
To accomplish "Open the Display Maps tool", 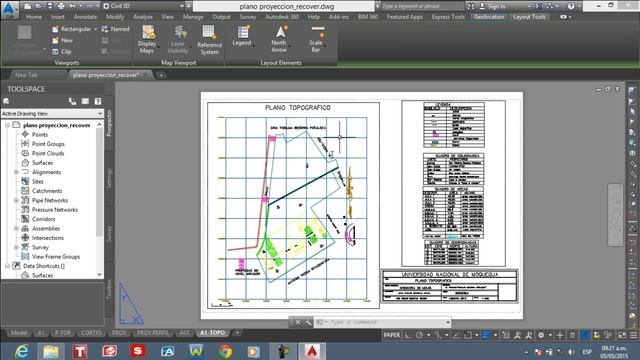I will pyautogui.click(x=147, y=39).
